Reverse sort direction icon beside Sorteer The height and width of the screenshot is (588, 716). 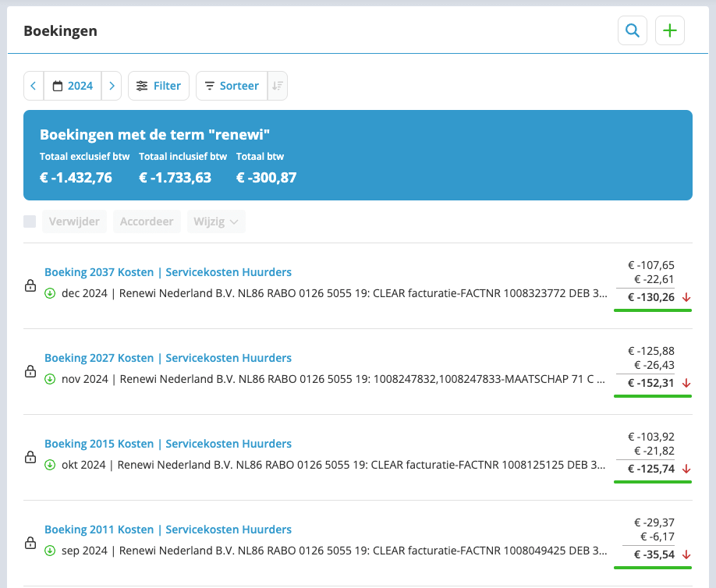277,86
